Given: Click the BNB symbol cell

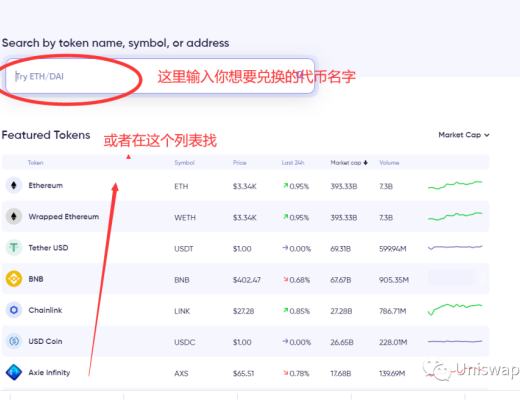Looking at the screenshot, I should [x=182, y=280].
